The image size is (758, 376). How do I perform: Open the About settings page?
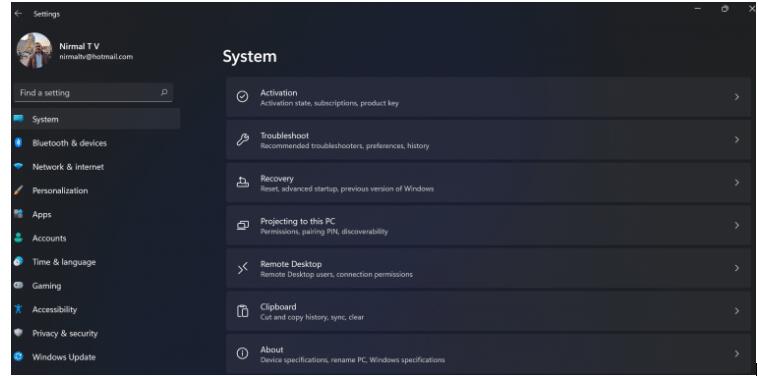click(489, 354)
